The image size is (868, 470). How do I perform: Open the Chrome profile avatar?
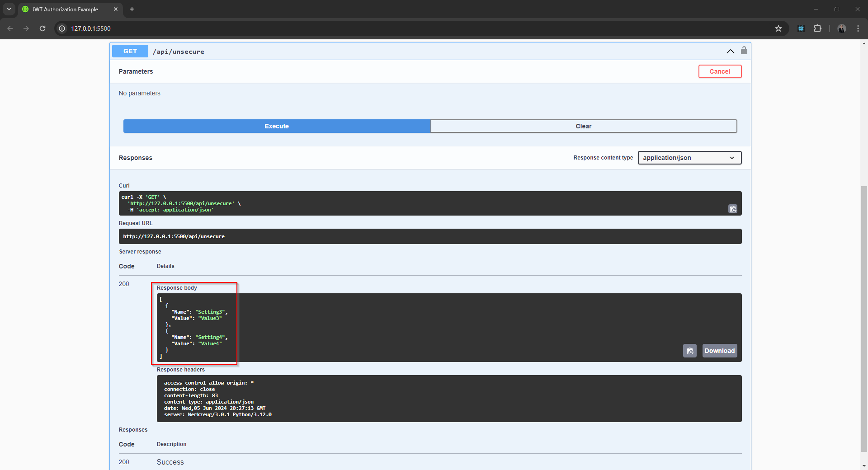(x=841, y=28)
